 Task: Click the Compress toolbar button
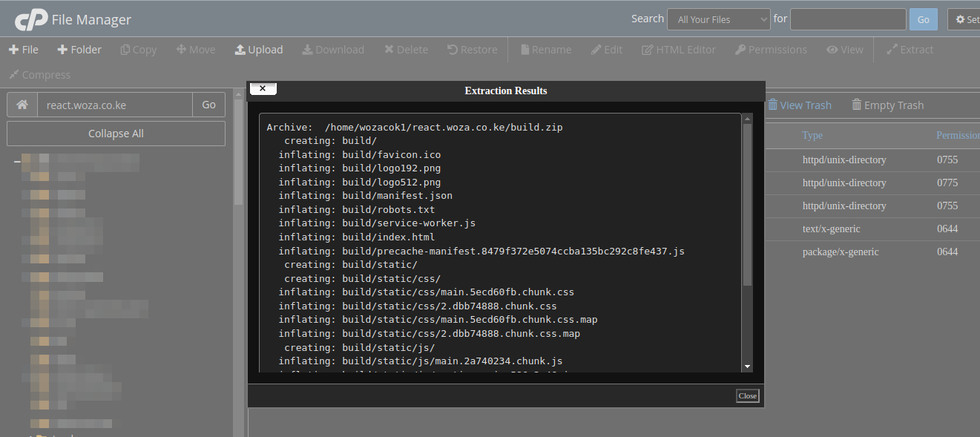click(40, 75)
